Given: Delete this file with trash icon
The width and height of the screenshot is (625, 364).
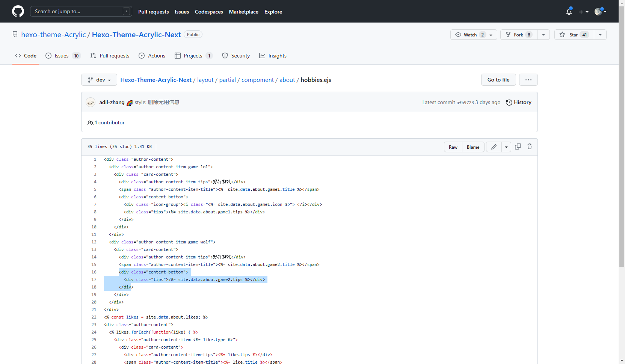Looking at the screenshot, I should pos(530,147).
